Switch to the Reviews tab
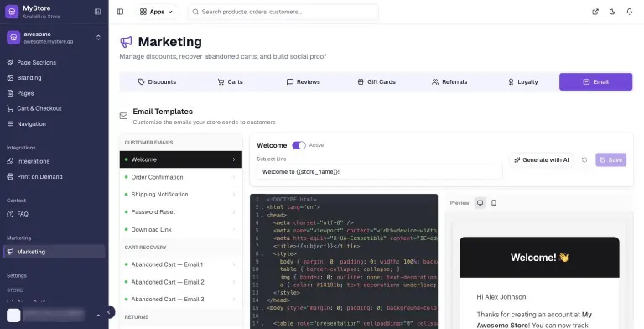This screenshot has height=329, width=644. click(x=303, y=82)
